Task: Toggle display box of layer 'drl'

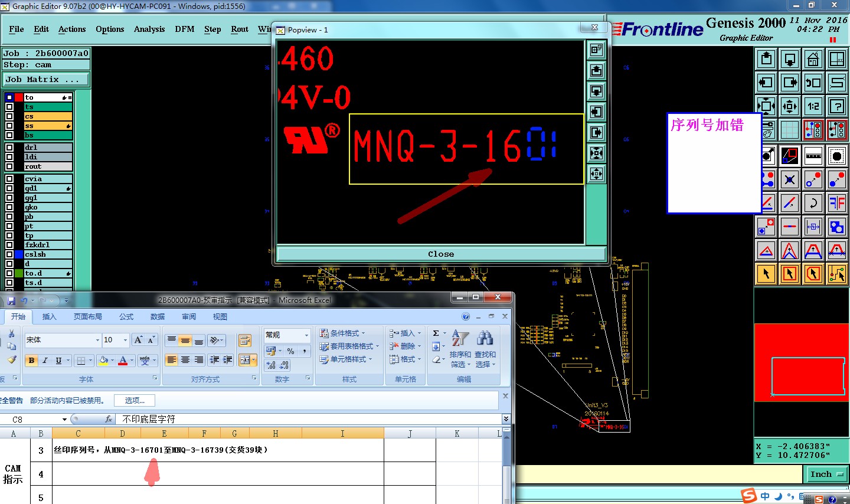Action: click(9, 148)
